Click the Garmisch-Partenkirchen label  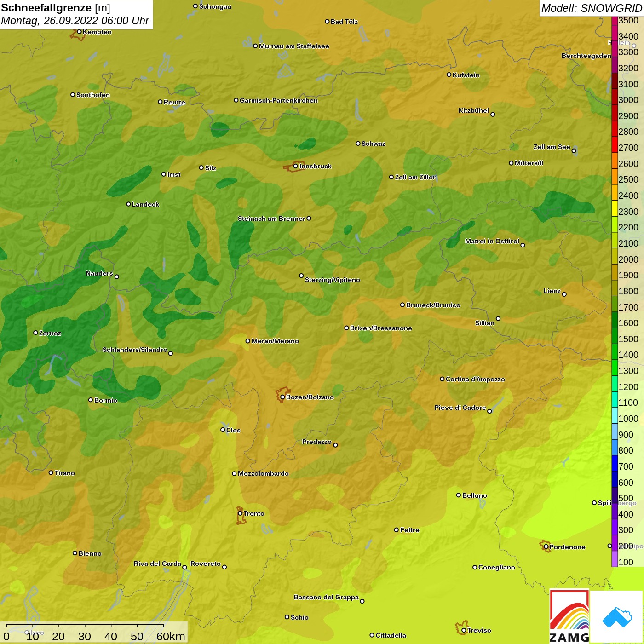click(279, 100)
